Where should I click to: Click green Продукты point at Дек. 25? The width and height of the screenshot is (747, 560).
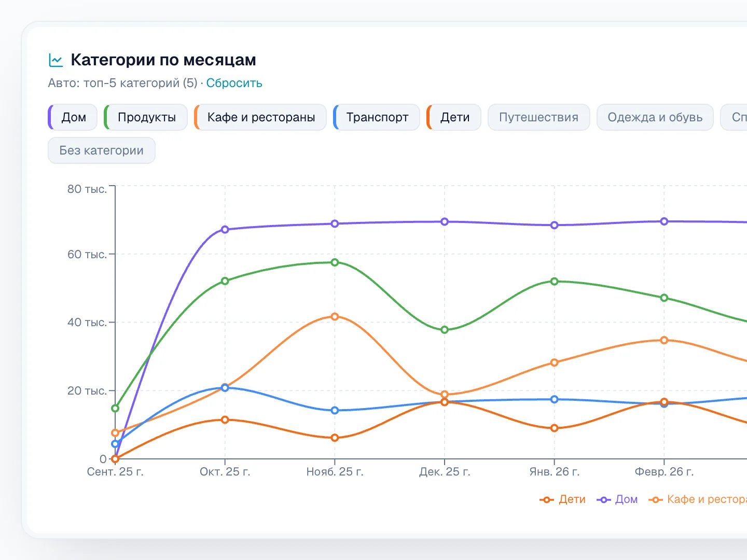click(445, 330)
